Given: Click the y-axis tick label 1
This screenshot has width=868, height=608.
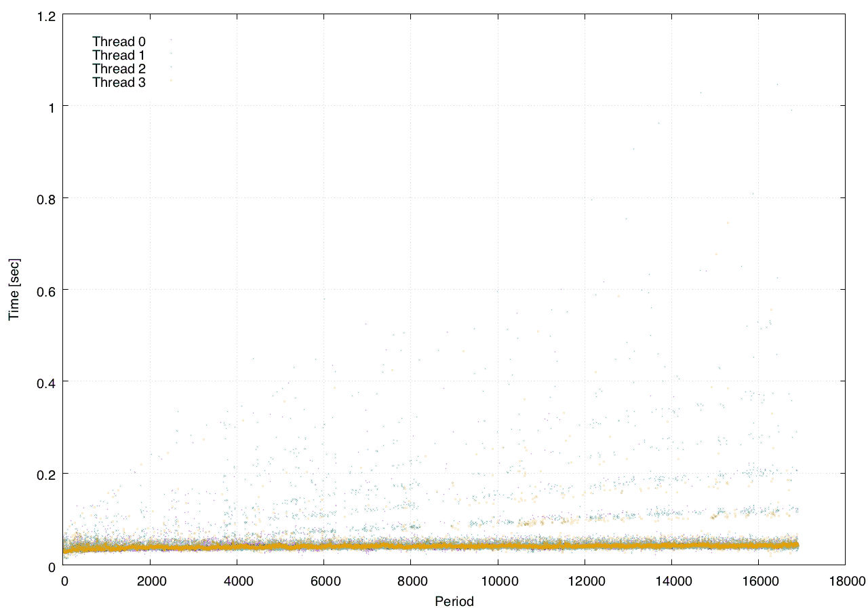Looking at the screenshot, I should [52, 106].
